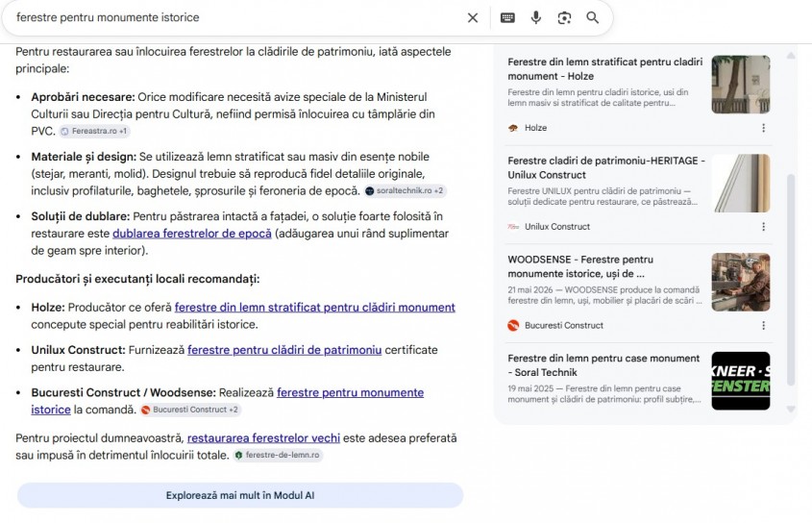Open the Unilux Construct result thumbnail
Viewport: 812px width, 523px height.
pos(741,184)
